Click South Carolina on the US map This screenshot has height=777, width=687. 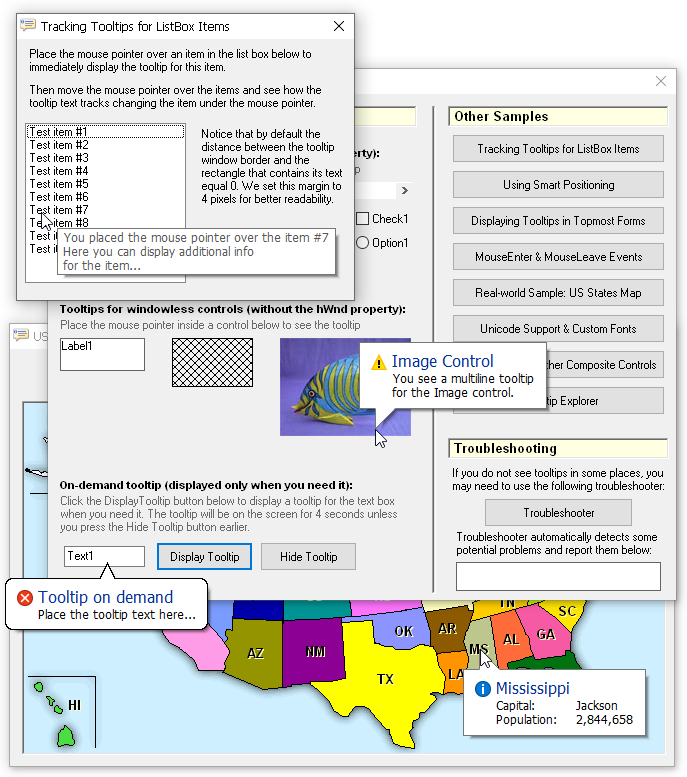(567, 611)
